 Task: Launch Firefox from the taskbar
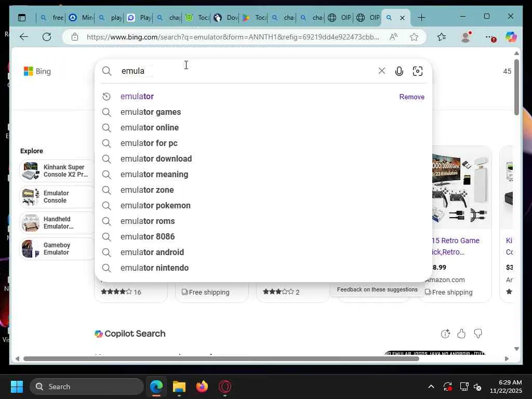[202, 387]
